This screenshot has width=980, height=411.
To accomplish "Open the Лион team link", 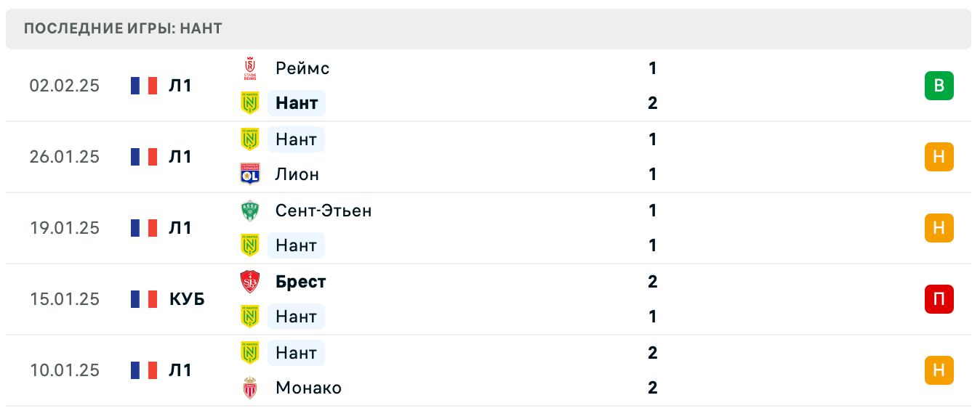I will (x=297, y=174).
